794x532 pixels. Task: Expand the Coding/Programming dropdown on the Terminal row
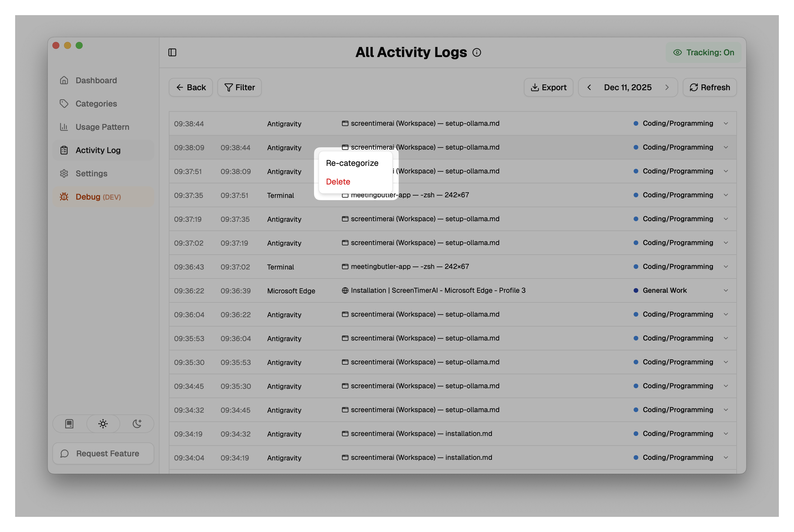726,195
